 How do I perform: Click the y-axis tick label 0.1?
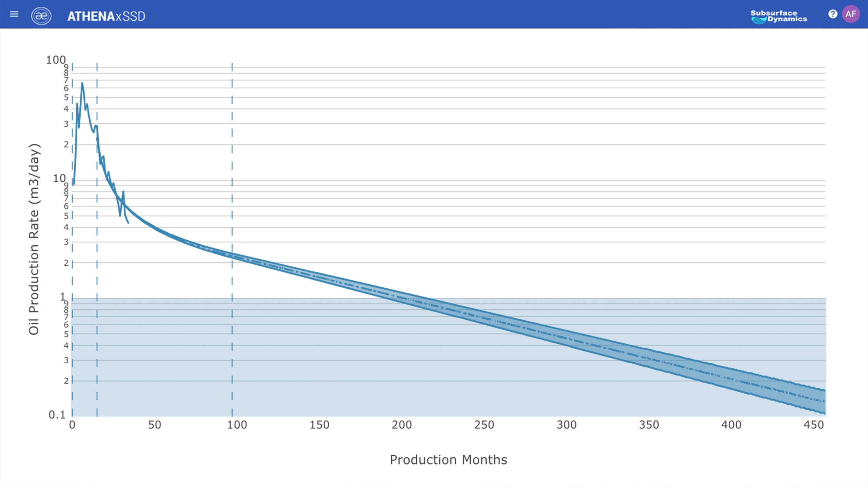[57, 415]
